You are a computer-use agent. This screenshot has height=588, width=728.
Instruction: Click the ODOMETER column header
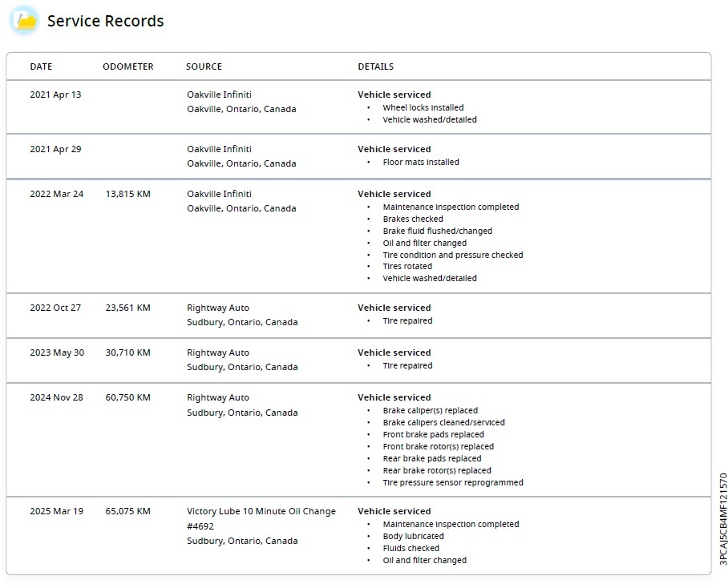(x=128, y=66)
